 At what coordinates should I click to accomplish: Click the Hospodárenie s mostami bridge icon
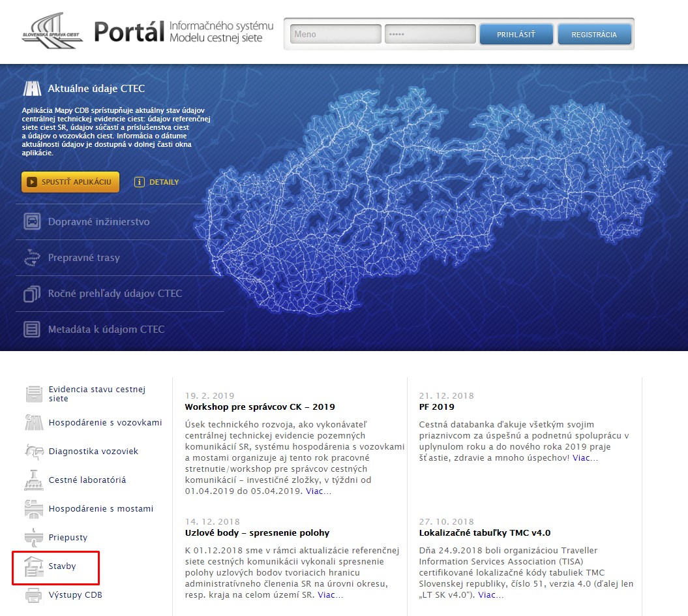click(x=33, y=509)
